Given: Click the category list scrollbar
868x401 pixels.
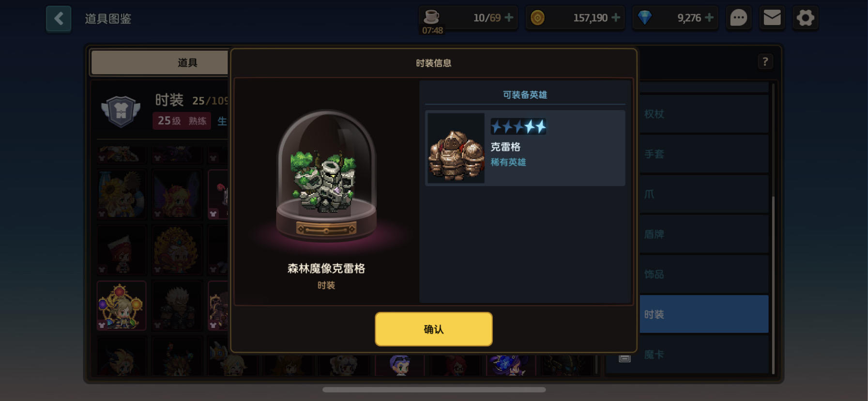Looking at the screenshot, I should (x=773, y=229).
